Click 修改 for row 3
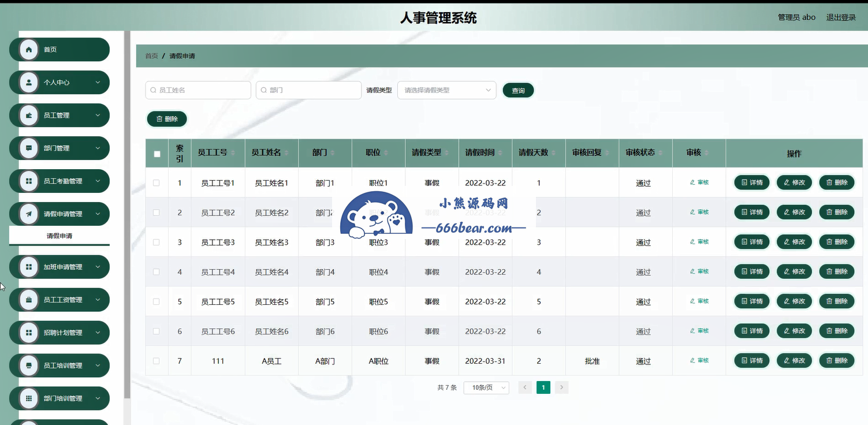Screen dimensions: 868x425 click(x=795, y=242)
